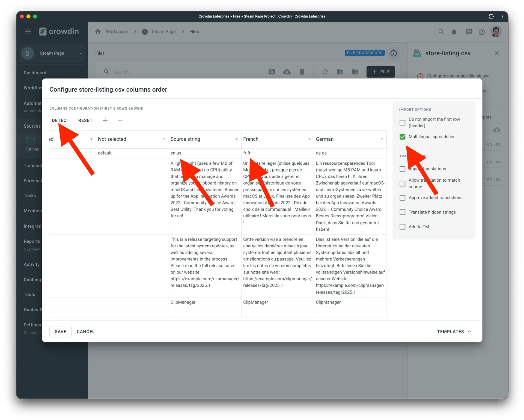Click Cancel in the dialog
The image size is (524, 420).
(x=86, y=332)
